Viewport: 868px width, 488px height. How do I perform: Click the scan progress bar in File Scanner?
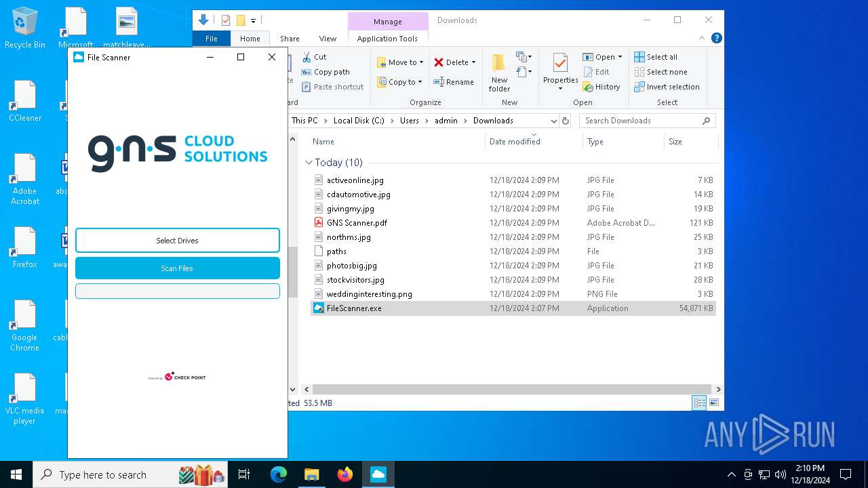tap(177, 291)
